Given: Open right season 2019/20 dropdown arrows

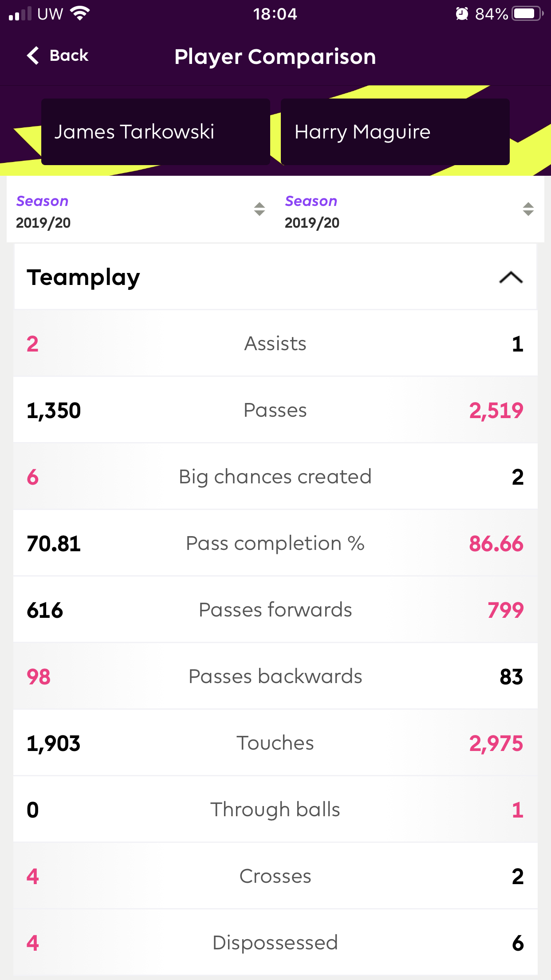Looking at the screenshot, I should 528,209.
